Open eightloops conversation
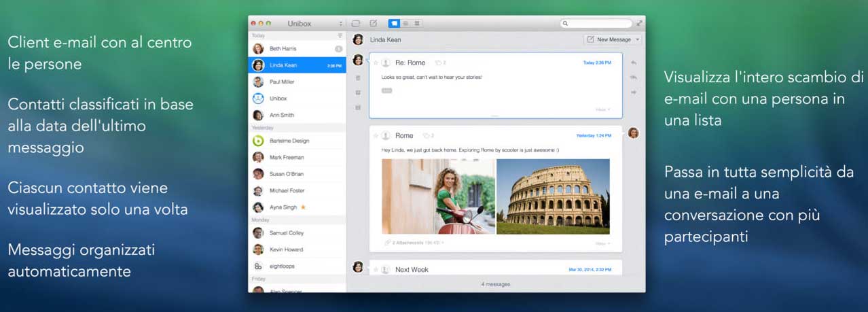This screenshot has height=312, width=868. [297, 266]
